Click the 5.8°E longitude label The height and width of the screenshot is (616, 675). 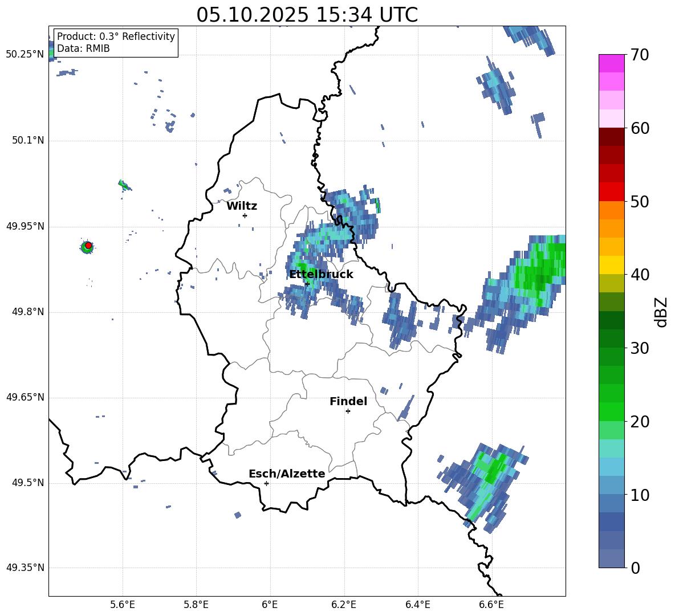(x=196, y=605)
